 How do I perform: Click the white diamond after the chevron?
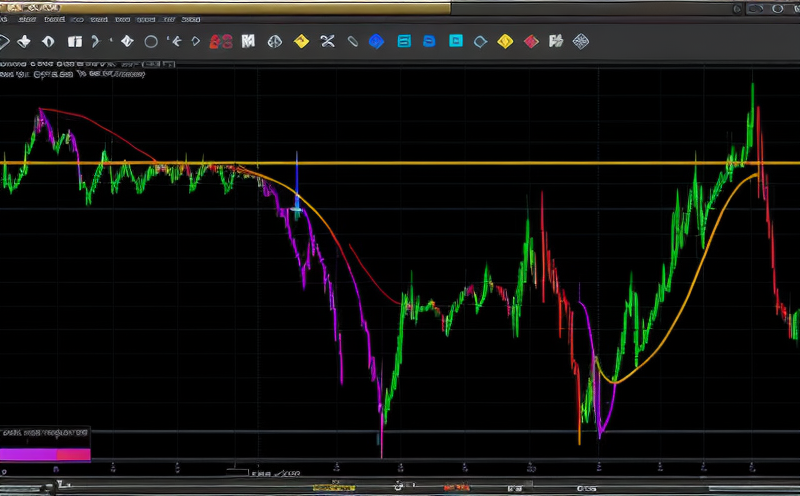[127, 41]
